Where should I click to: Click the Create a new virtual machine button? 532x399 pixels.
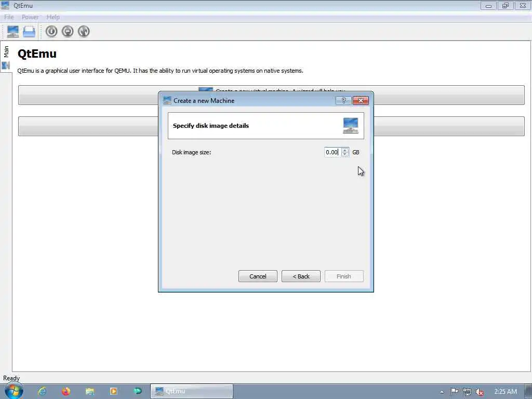click(x=271, y=95)
